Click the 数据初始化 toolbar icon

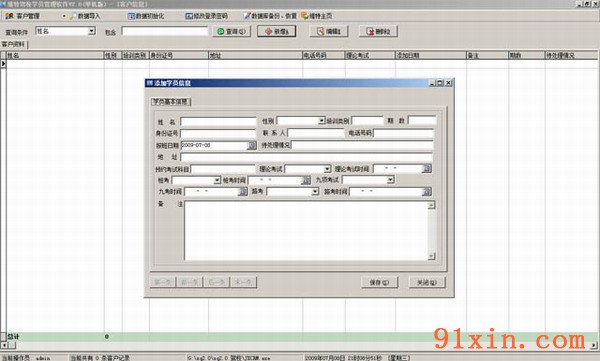coord(131,16)
